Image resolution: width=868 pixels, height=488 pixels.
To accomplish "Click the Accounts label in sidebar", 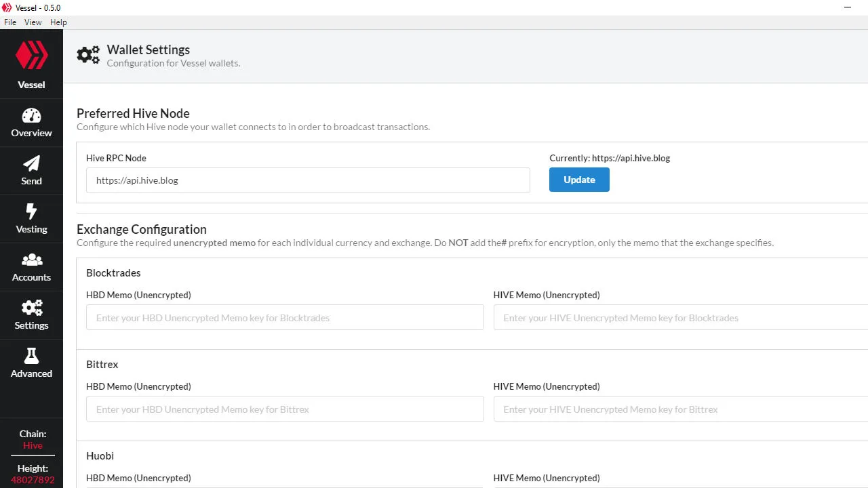I will coord(31,277).
